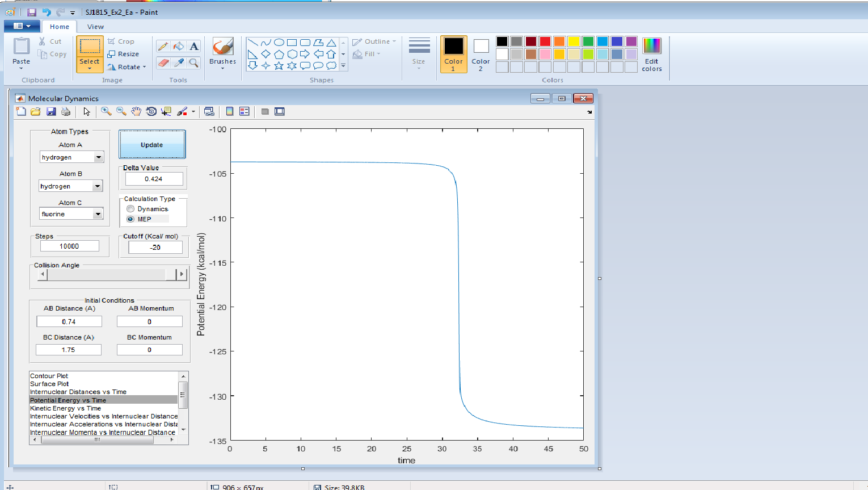Click the Steps input field

pyautogui.click(x=69, y=246)
